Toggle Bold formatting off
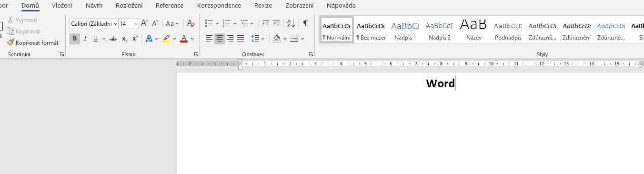 coord(75,39)
